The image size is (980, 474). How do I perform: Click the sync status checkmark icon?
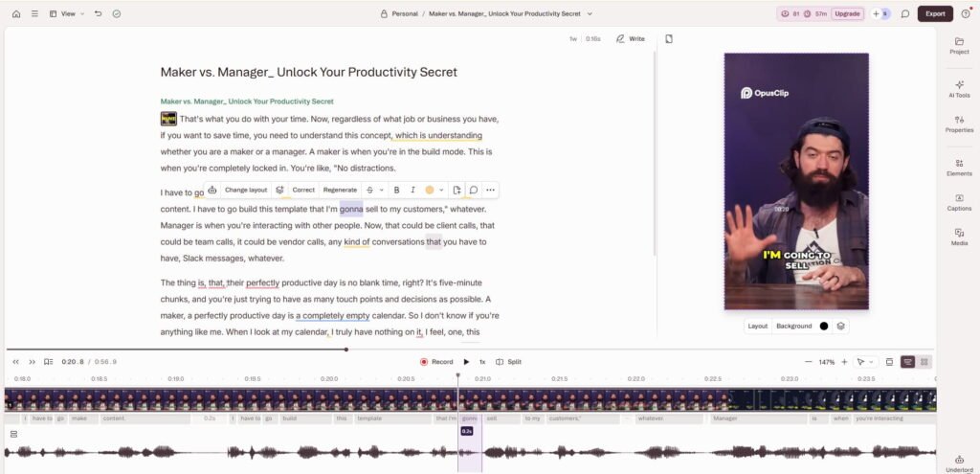tap(116, 13)
